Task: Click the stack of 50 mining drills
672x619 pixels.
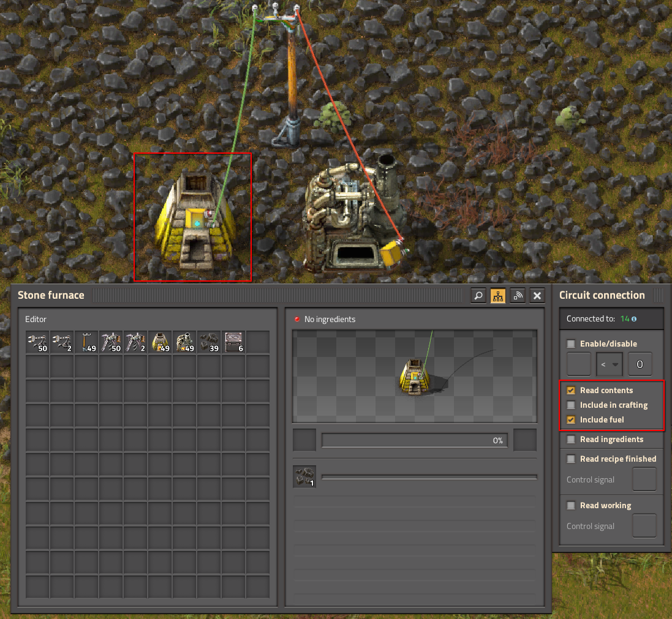Action: click(x=111, y=342)
